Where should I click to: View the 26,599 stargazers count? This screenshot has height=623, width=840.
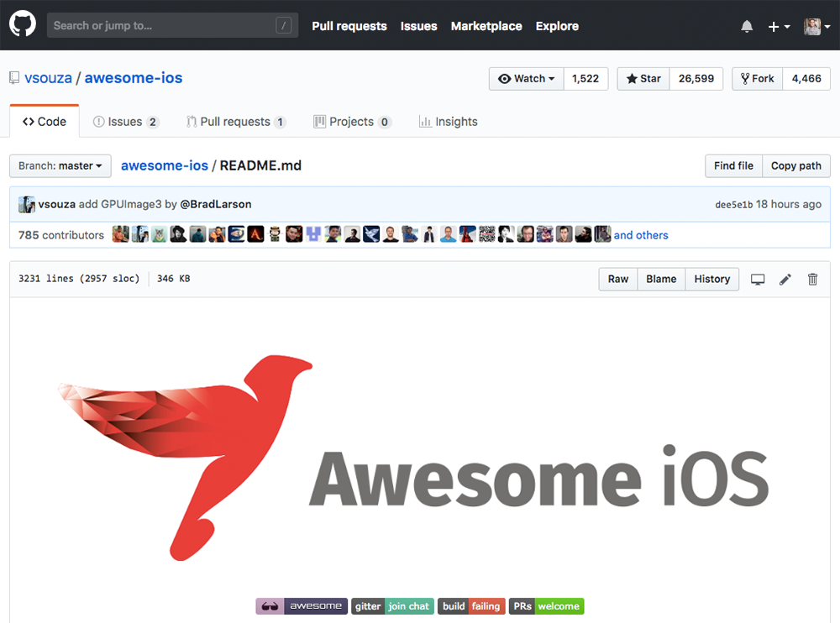pos(696,79)
